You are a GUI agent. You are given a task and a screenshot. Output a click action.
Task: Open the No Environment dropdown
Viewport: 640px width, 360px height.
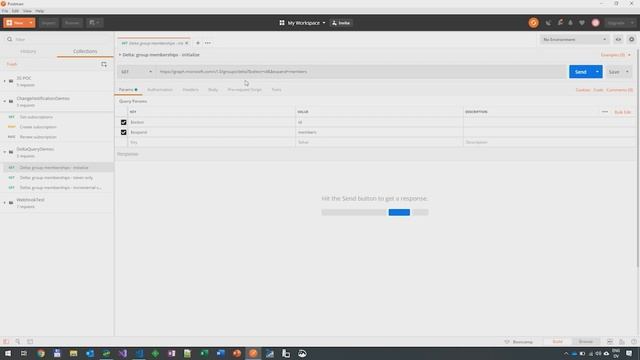tap(574, 40)
